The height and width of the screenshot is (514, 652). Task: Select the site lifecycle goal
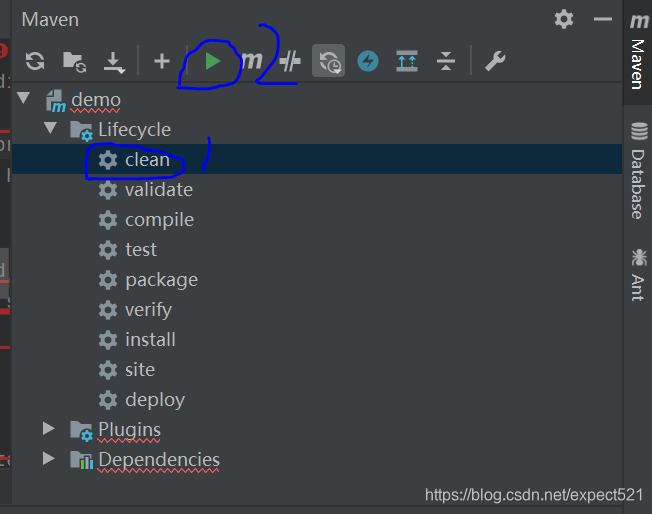point(140,370)
